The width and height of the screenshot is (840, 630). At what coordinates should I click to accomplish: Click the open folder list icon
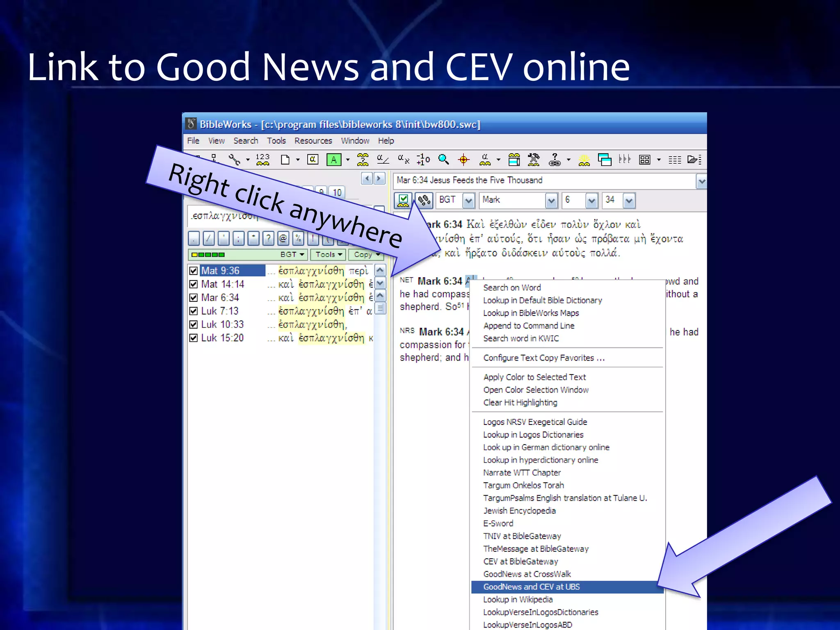tap(694, 160)
